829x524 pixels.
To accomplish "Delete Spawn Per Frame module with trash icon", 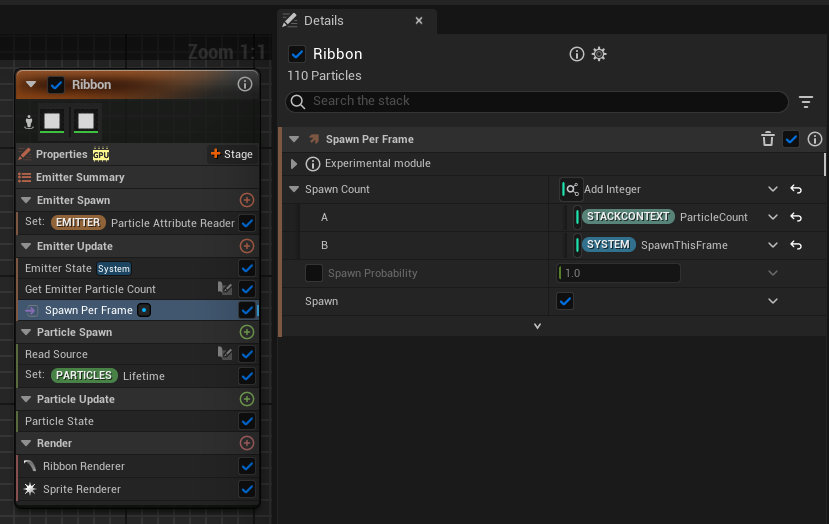I will (x=768, y=139).
